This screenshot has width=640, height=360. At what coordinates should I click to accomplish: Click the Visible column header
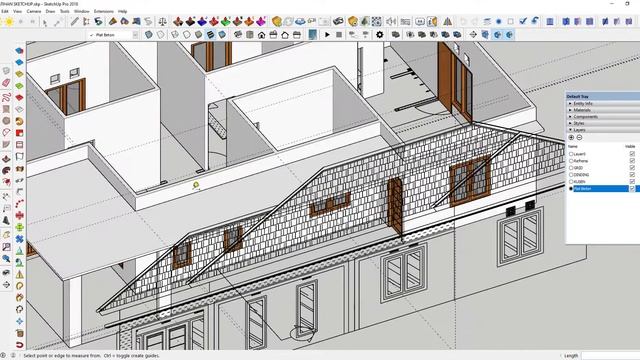click(630, 146)
